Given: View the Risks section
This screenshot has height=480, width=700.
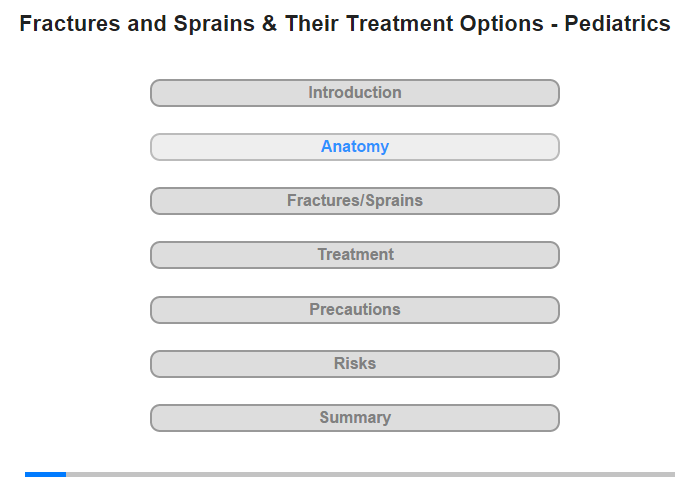Looking at the screenshot, I should [354, 364].
